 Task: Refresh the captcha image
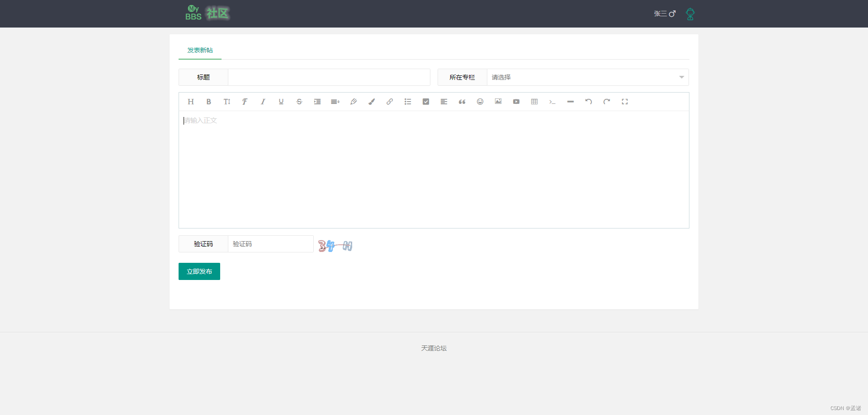[335, 246]
